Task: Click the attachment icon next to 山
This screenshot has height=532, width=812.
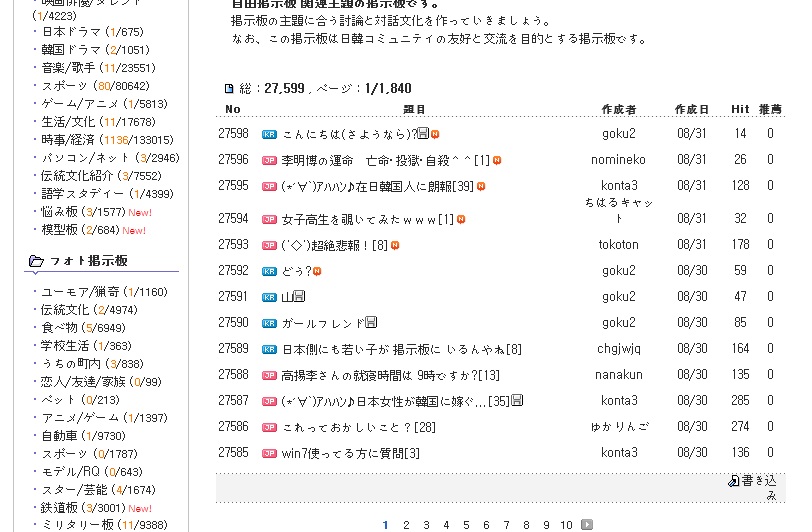Action: (x=299, y=296)
